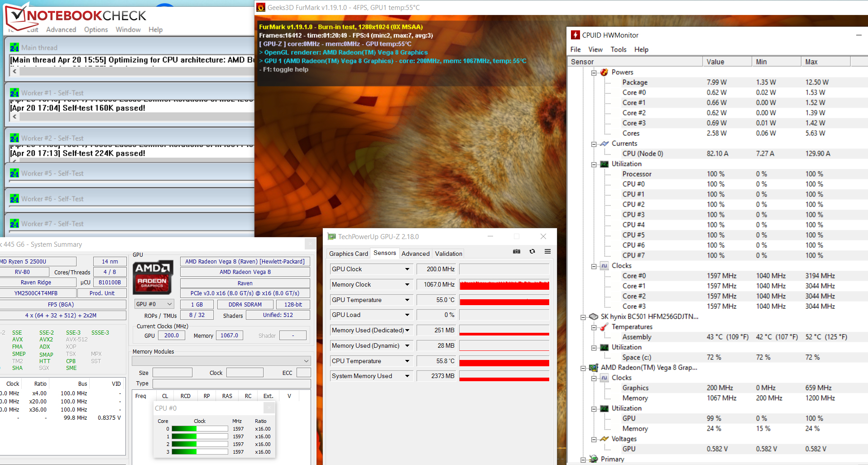Collapse the AMD Radeon Vega 8 node

pos(583,368)
